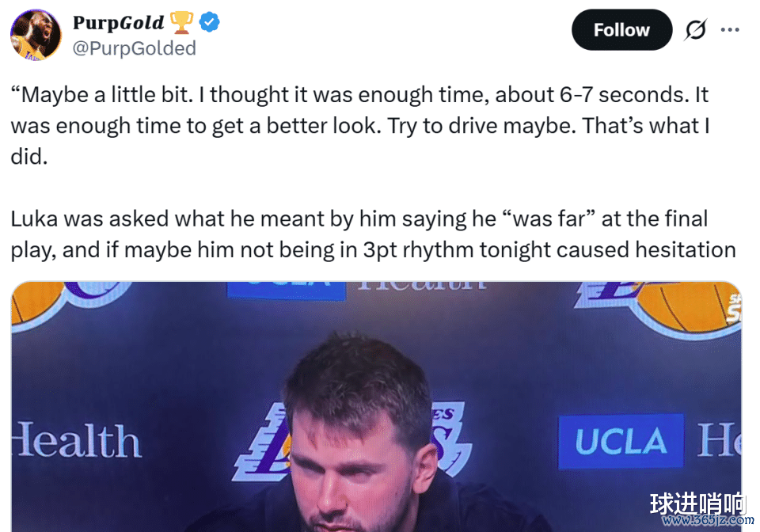
Task: Click the 球进哨响 watermark text
Action: (697, 503)
